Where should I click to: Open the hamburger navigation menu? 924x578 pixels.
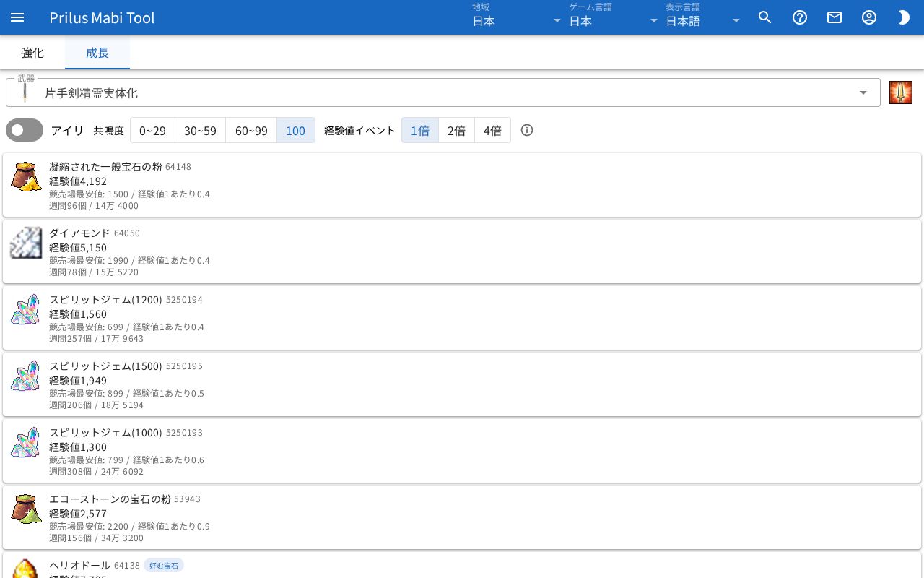pos(17,17)
